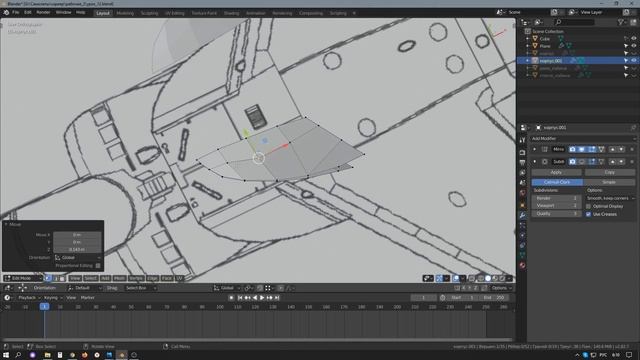640x360 pixels.
Task: Open Object Data properties tab
Action: pyautogui.click(x=522, y=255)
